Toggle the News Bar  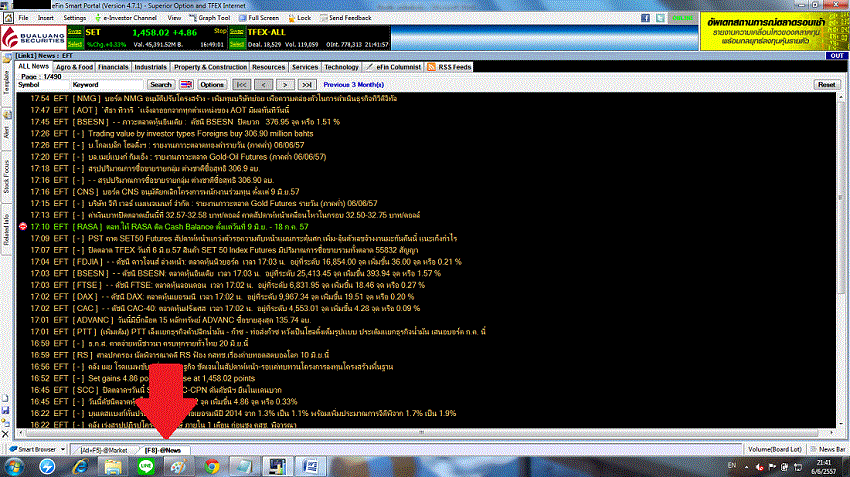[828, 449]
